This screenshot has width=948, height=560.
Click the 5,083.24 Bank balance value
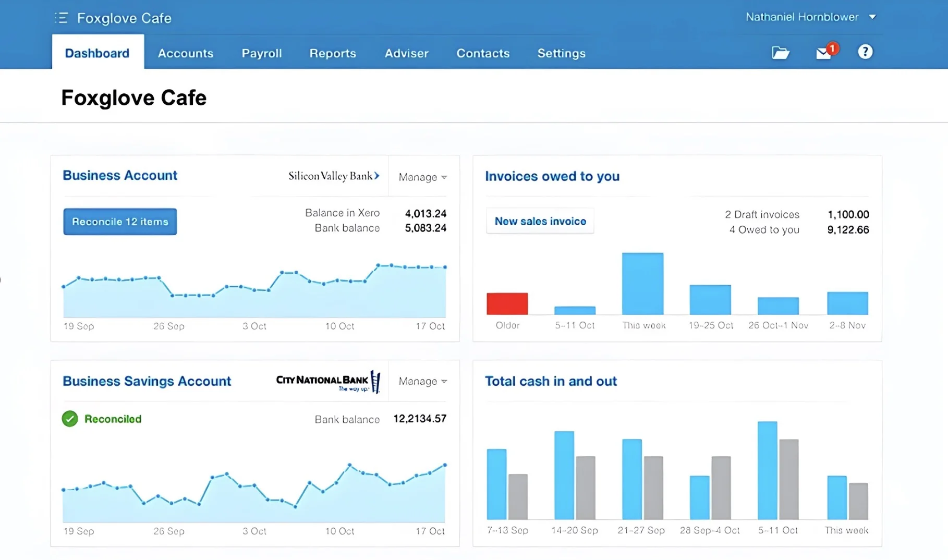pyautogui.click(x=426, y=228)
